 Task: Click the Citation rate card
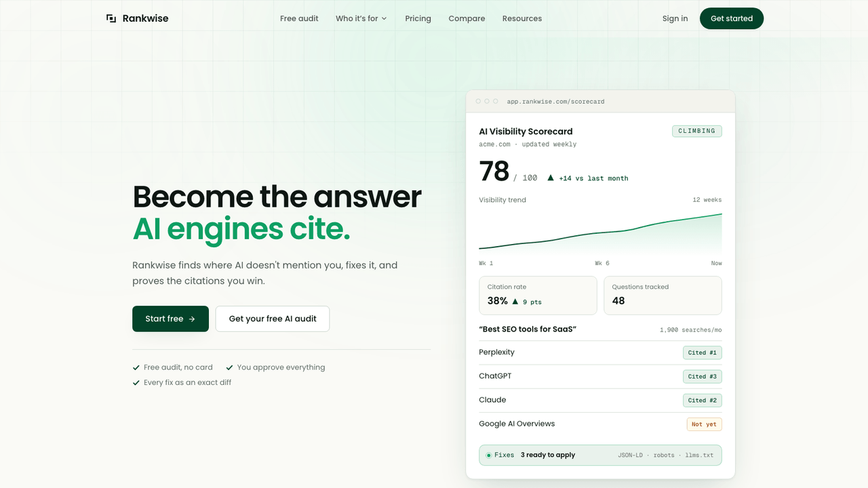click(x=538, y=295)
